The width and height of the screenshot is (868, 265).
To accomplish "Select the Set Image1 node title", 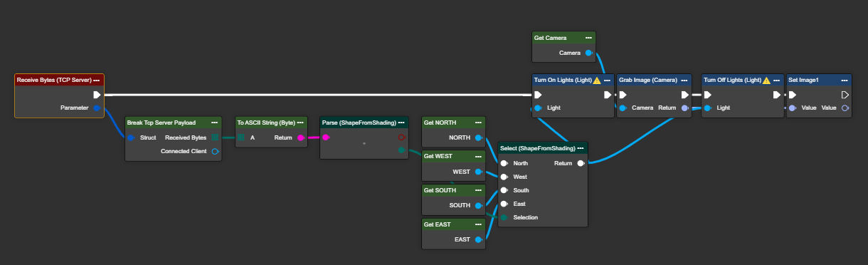I will 804,80.
